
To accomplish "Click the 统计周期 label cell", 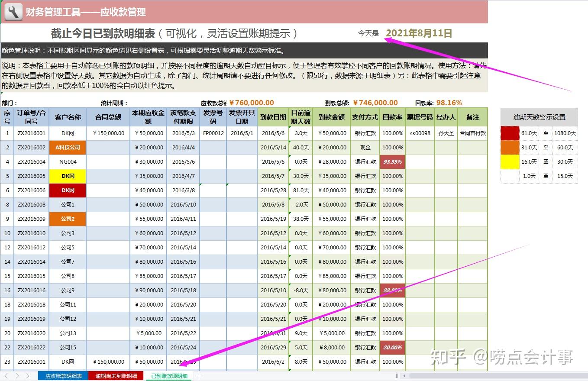I will (114, 103).
